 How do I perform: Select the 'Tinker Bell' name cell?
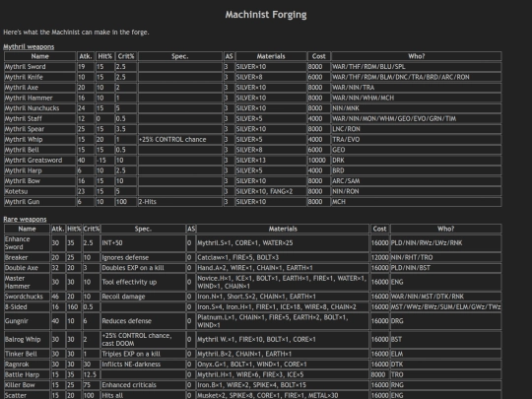tap(28, 354)
